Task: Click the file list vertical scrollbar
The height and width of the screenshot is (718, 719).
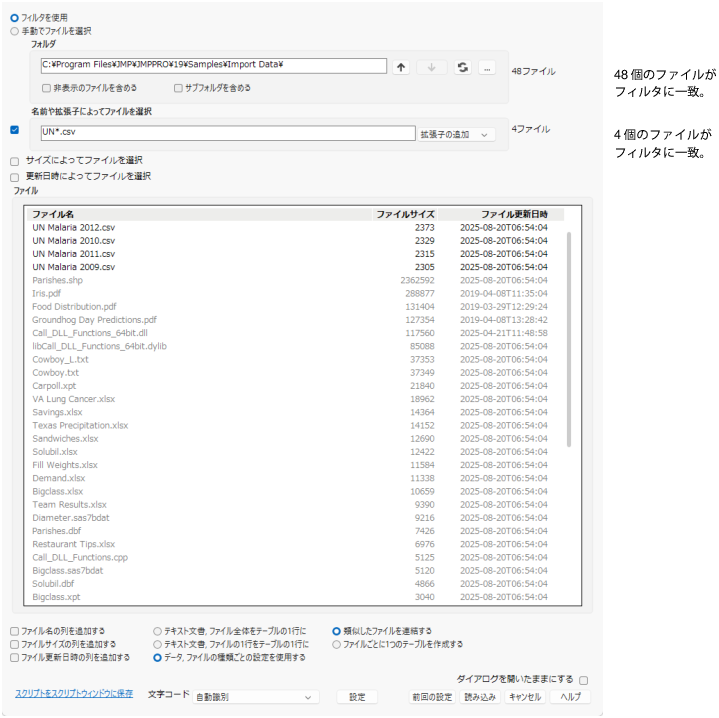Action: (x=569, y=339)
